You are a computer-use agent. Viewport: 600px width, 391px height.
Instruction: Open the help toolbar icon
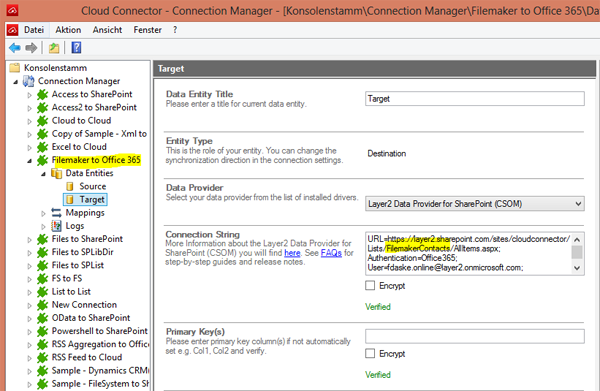[x=76, y=47]
